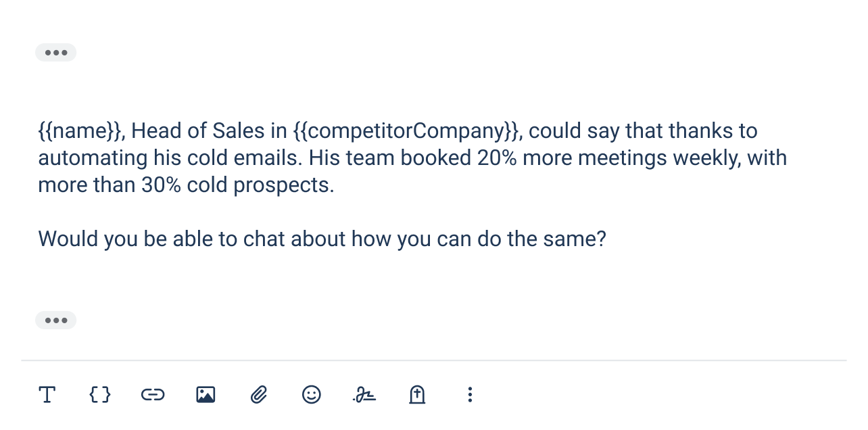Place cursor in the closing question line
868x430 pixels.
pos(322,239)
